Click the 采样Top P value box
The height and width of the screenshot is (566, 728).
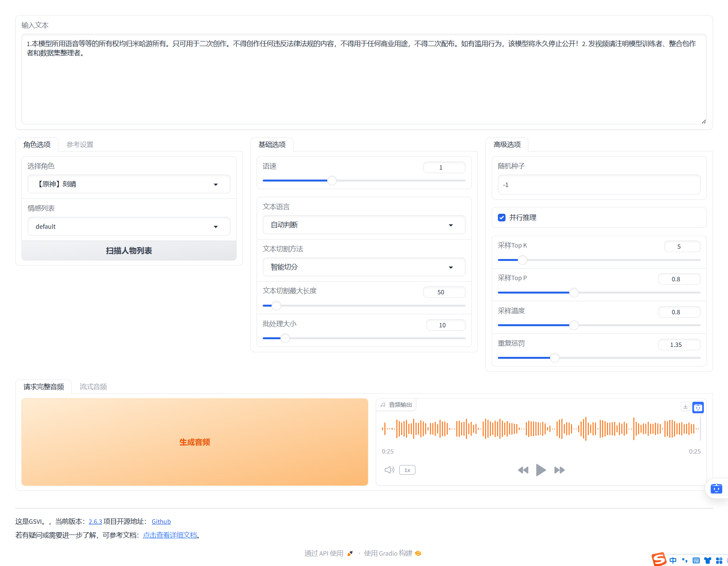[x=679, y=279]
